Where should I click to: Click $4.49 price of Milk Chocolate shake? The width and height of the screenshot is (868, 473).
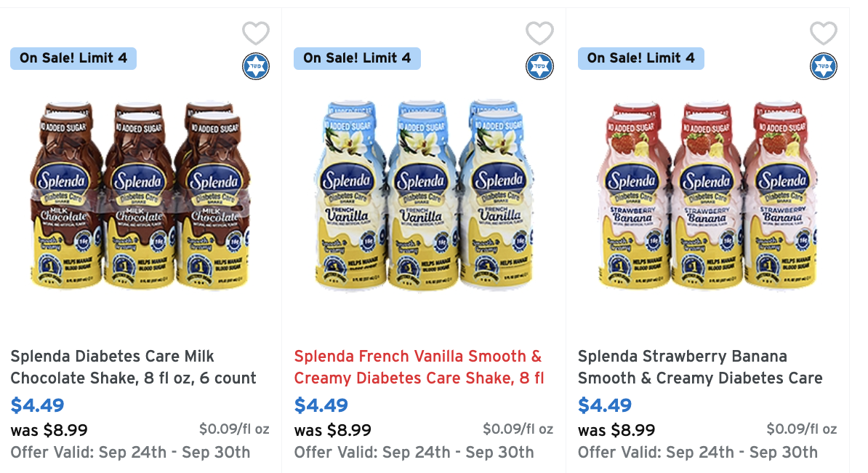38,405
